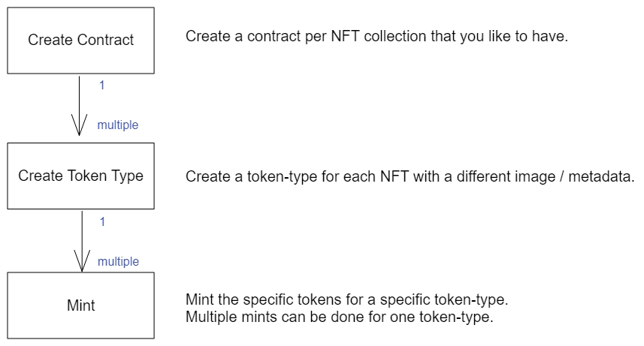644x346 pixels.
Task: Select the Create Token Type box
Action: click(80, 176)
